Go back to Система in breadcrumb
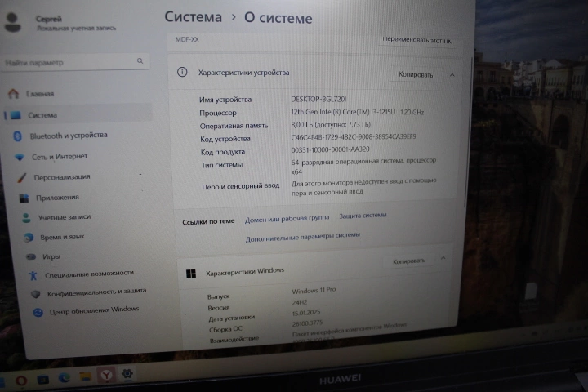Screen dimensions: 588x392 (x=193, y=17)
